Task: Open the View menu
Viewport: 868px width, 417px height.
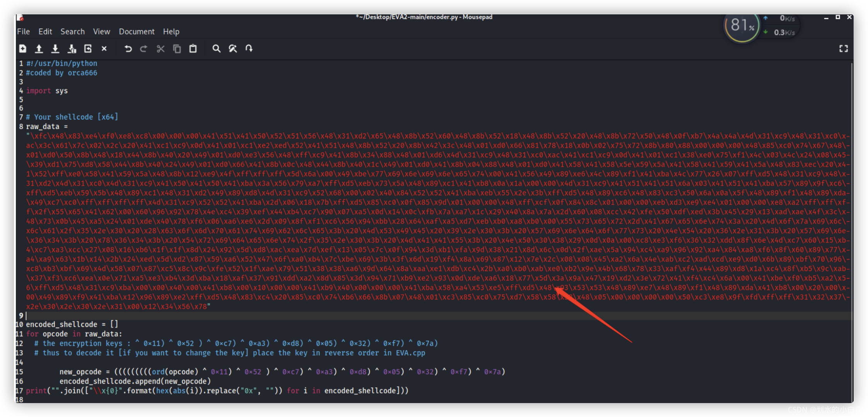Action: tap(101, 31)
